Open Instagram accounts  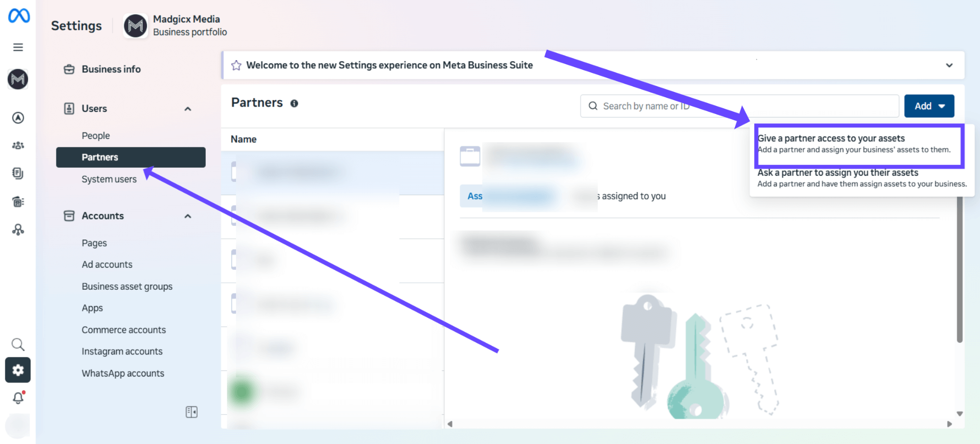pyautogui.click(x=122, y=352)
